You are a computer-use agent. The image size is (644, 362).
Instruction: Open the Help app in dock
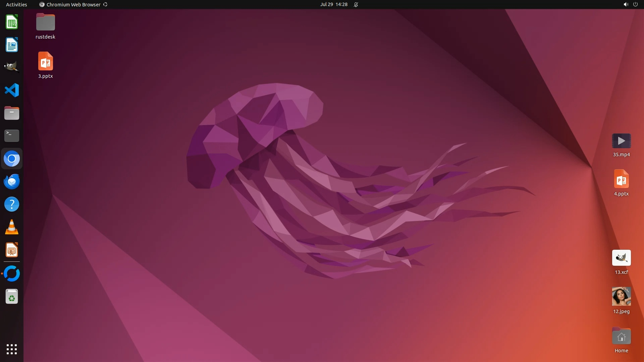coord(12,204)
